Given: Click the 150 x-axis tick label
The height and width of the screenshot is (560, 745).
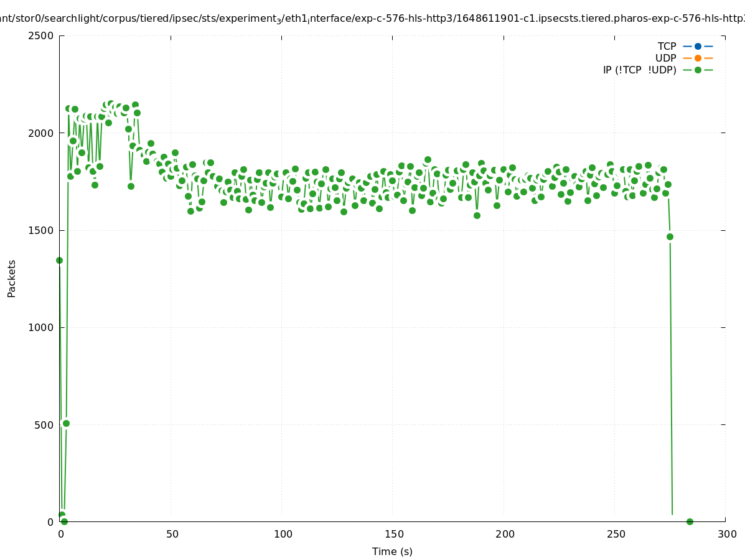Looking at the screenshot, I should click(393, 534).
